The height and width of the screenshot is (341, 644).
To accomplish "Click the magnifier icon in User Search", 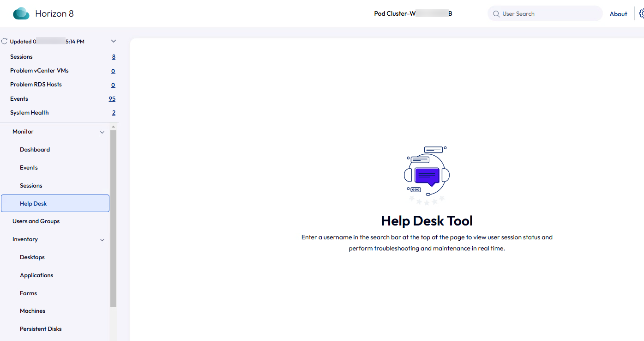I will [x=496, y=14].
